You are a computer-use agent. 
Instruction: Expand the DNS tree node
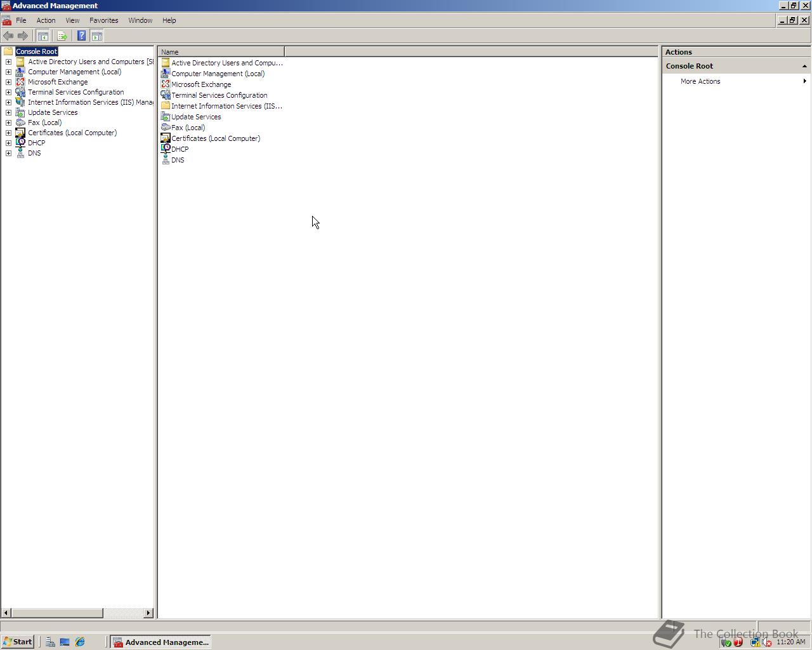point(8,153)
